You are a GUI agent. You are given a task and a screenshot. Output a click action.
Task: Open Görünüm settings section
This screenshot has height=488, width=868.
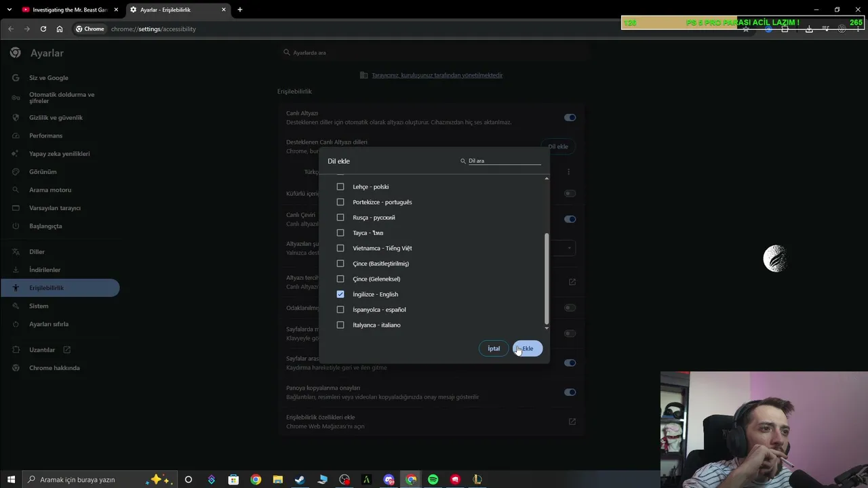click(43, 172)
